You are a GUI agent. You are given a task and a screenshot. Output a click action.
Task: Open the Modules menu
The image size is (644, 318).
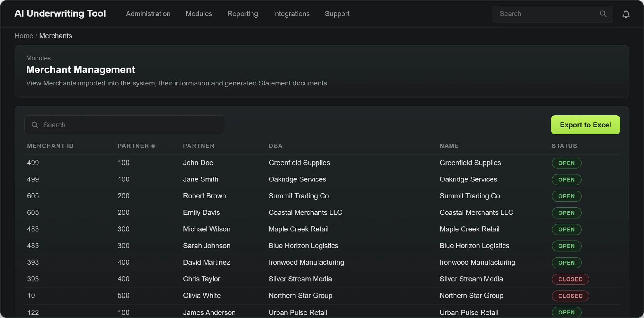click(x=199, y=14)
